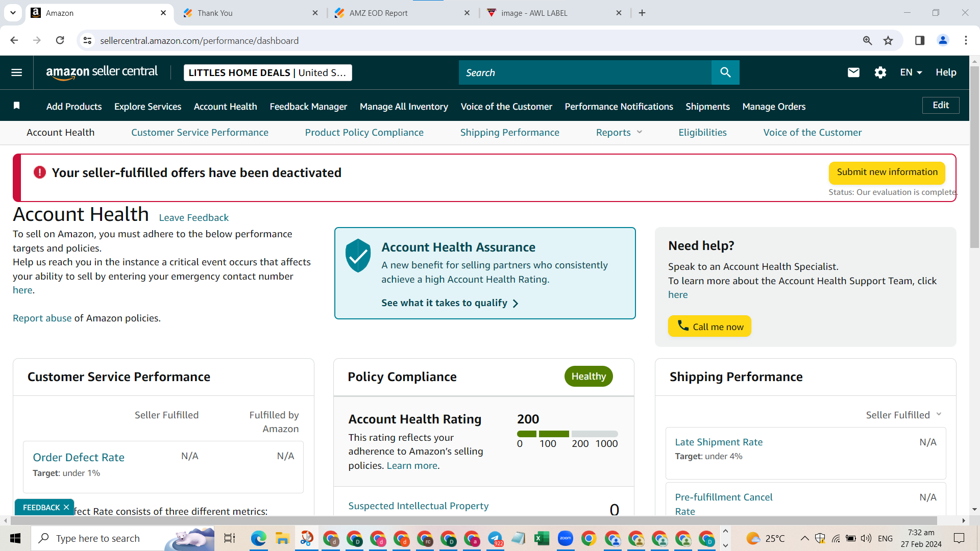Open the Late Shipment Rate link
Viewport: 980px width, 551px height.
719,442
